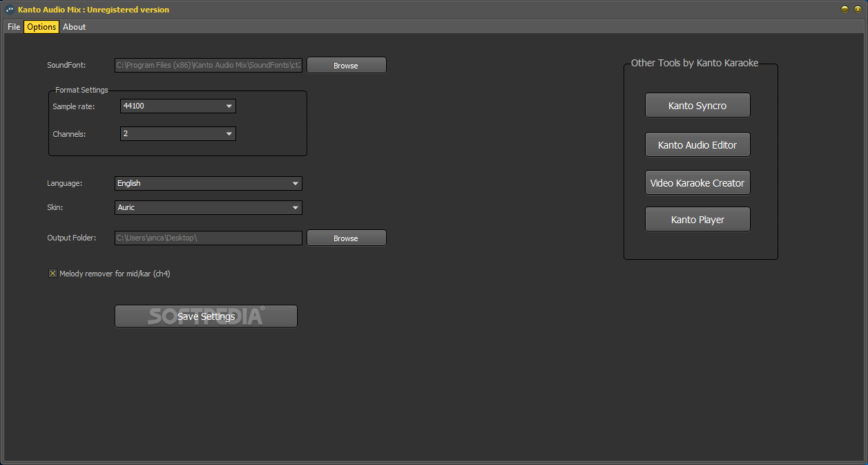Image resolution: width=868 pixels, height=465 pixels.
Task: Launch Kanto Audio Editor tool
Action: tap(697, 144)
